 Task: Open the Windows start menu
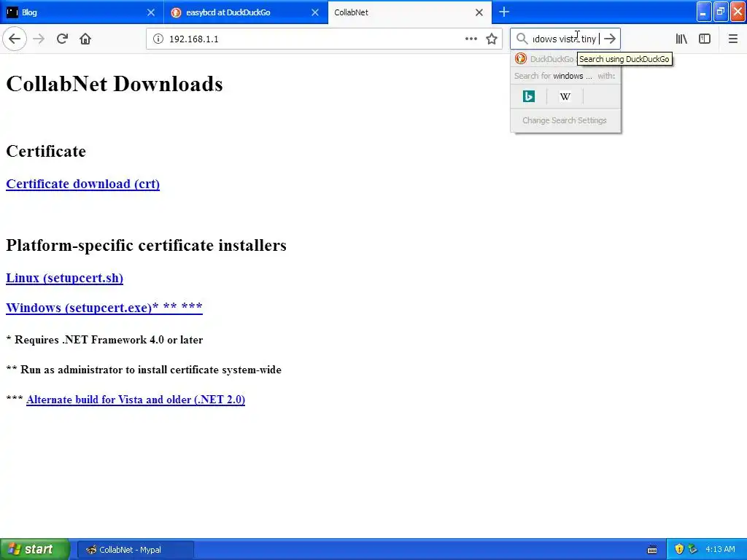pos(35,550)
